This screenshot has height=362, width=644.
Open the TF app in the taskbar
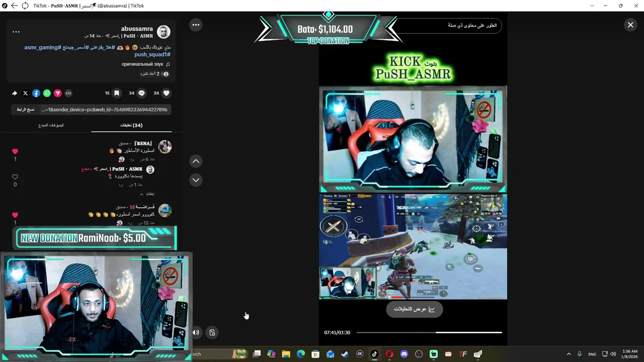tap(463, 354)
